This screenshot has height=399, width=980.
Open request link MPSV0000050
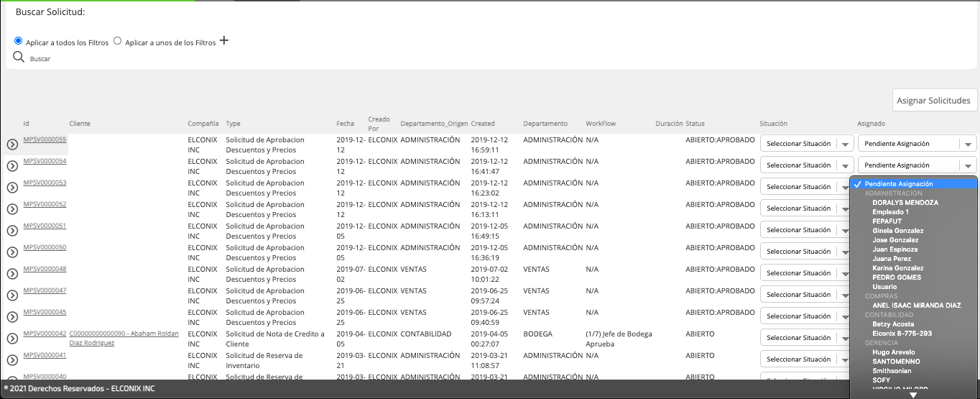tap(45, 248)
